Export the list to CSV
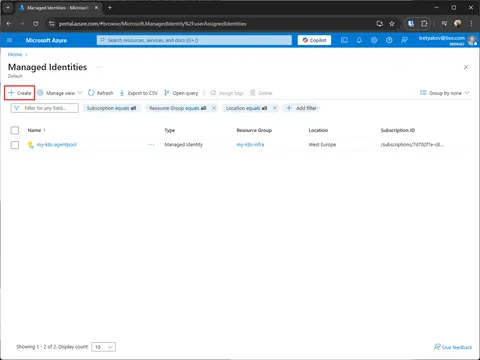This screenshot has height=360, width=480. tap(138, 93)
